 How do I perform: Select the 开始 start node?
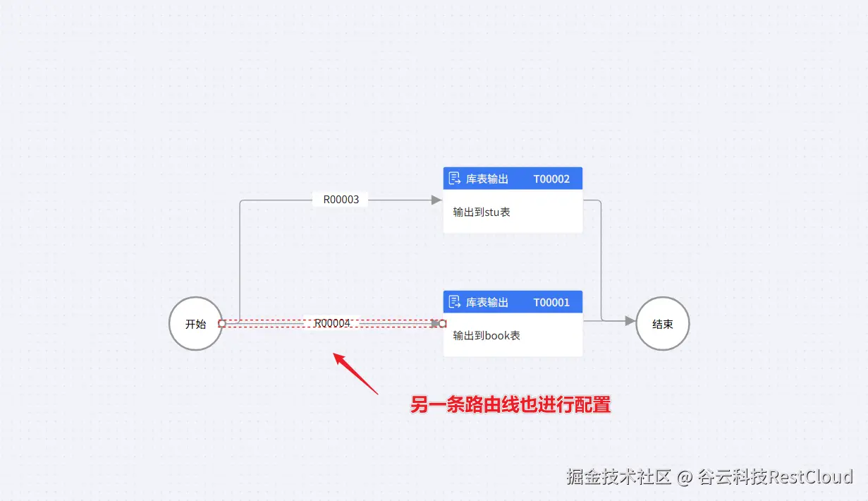(195, 324)
